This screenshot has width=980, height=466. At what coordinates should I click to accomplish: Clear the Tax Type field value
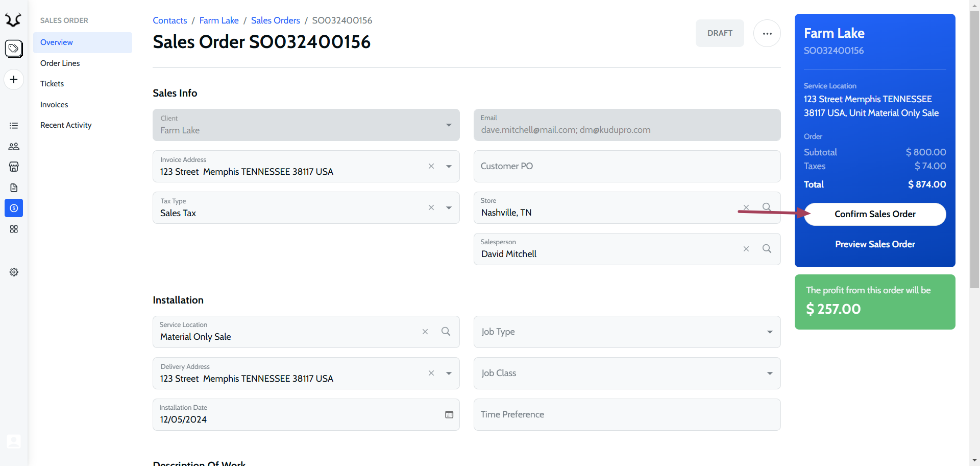pyautogui.click(x=431, y=207)
